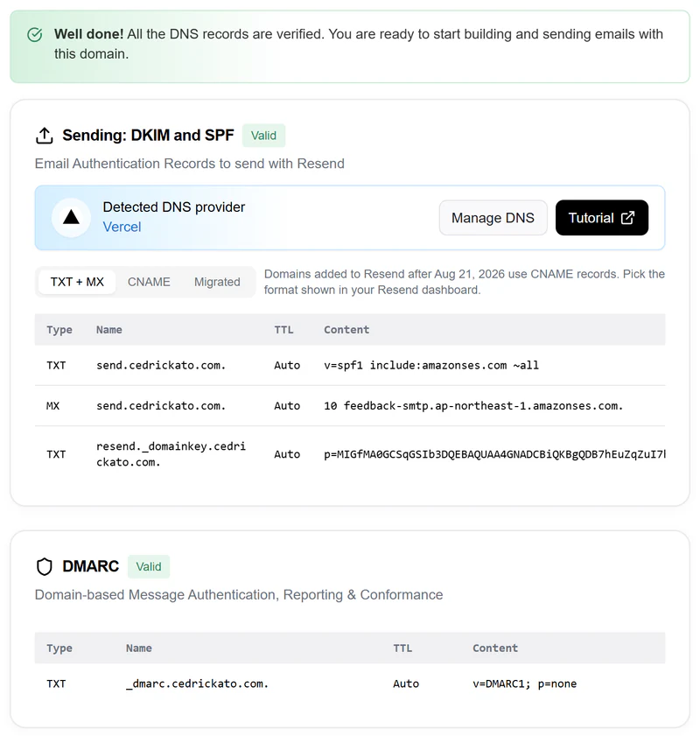The image size is (700, 736).
Task: Click the Auto TTL in the DMARC row
Action: tap(406, 683)
